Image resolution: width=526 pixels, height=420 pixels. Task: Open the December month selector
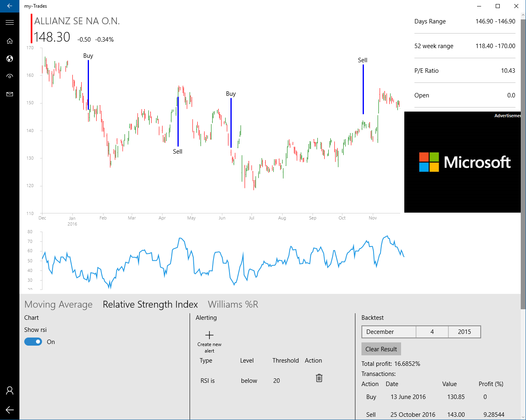(389, 332)
